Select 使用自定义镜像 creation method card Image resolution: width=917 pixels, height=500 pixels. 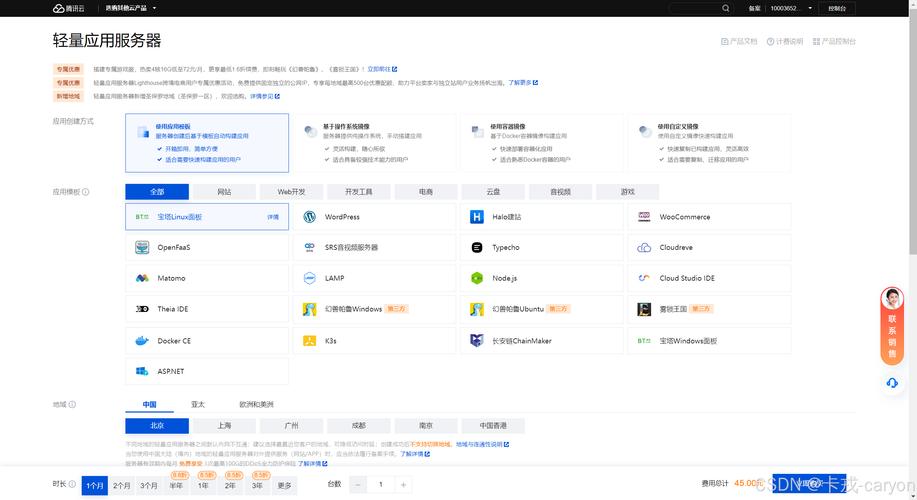[709, 143]
